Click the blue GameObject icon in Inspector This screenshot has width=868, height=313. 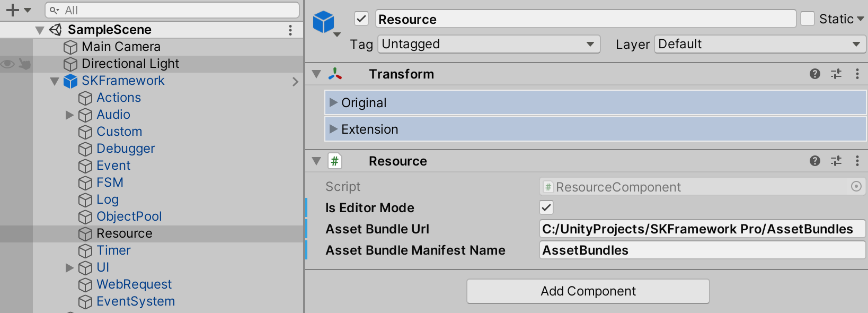(323, 22)
